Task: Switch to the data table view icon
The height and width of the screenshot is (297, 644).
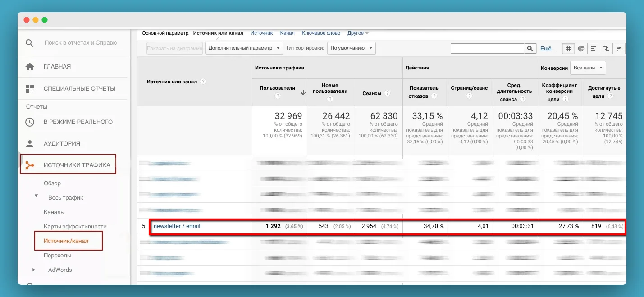Action: click(568, 48)
